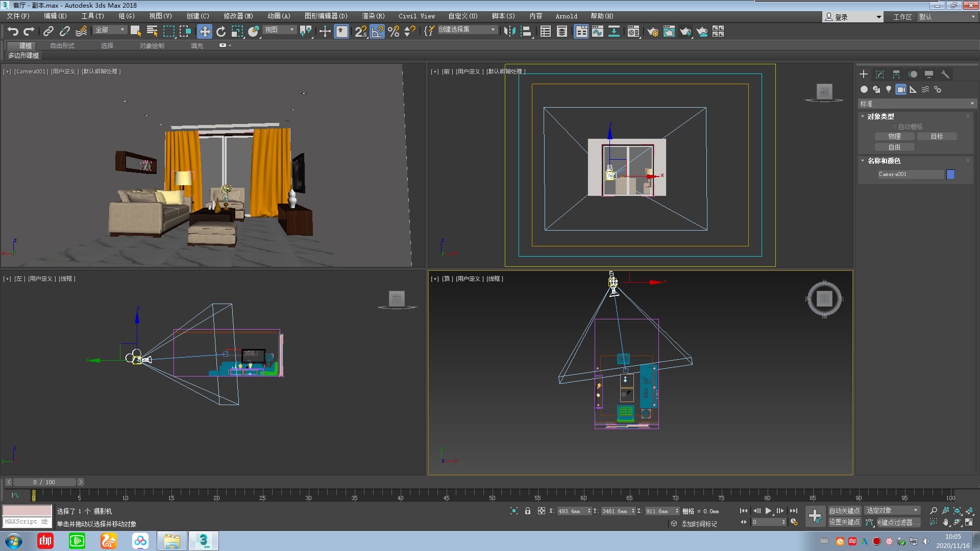This screenshot has width=980, height=551.
Task: Switch to Modify panel tab icon
Action: tap(880, 74)
